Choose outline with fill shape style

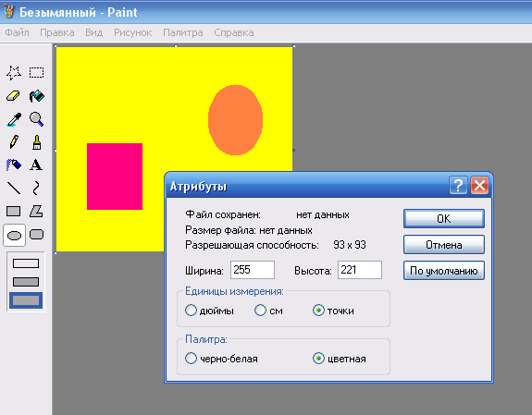click(x=26, y=282)
